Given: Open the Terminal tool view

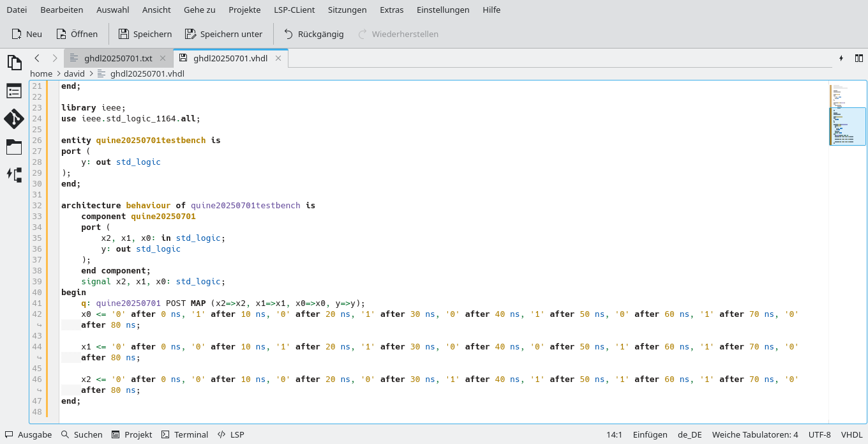Looking at the screenshot, I should [x=184, y=434].
